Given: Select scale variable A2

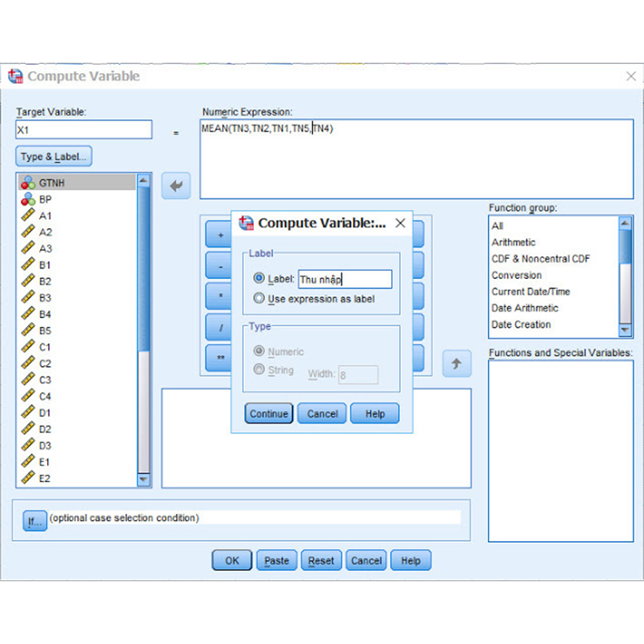Looking at the screenshot, I should (x=77, y=232).
